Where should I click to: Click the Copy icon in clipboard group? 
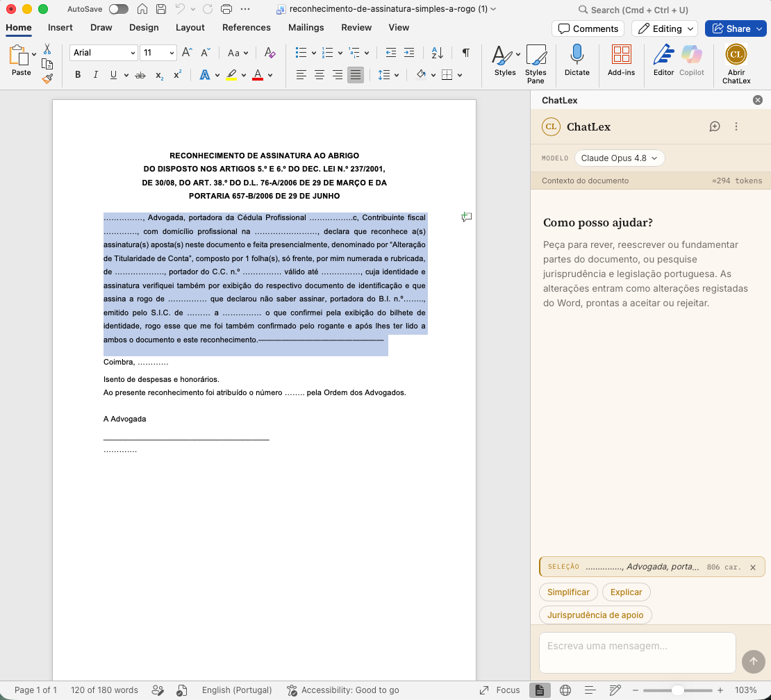[x=47, y=64]
